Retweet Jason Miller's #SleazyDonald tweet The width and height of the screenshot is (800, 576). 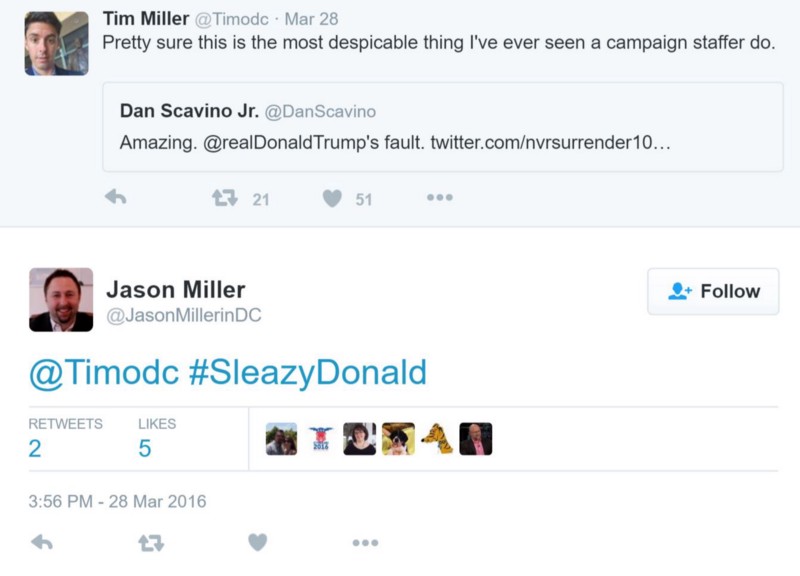[x=150, y=542]
